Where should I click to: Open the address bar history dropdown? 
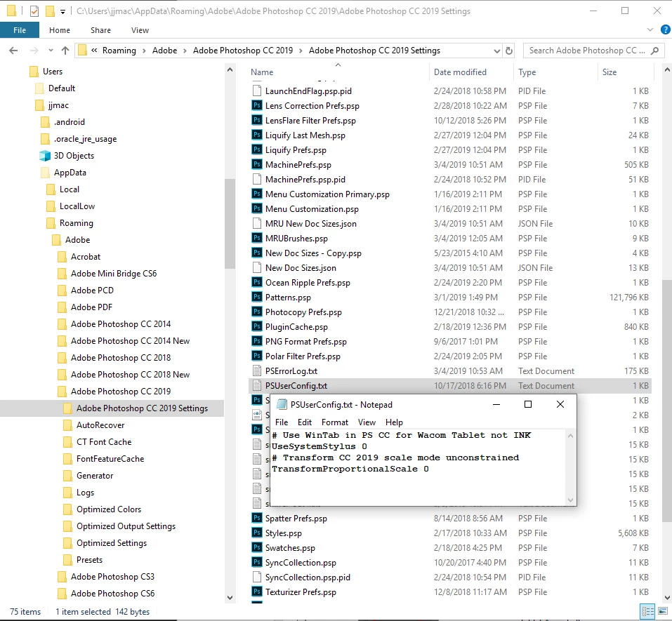tap(496, 51)
